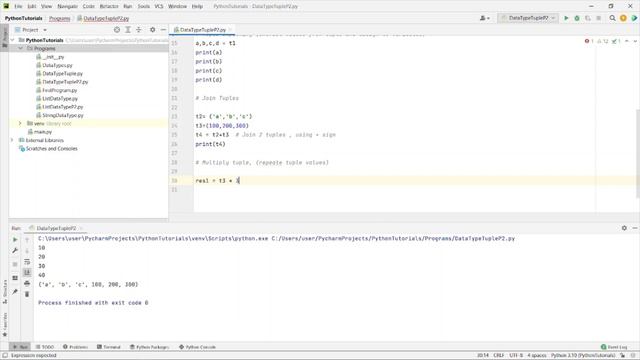
Task: Open the UTF-8 encoding selector
Action: [x=516, y=356]
